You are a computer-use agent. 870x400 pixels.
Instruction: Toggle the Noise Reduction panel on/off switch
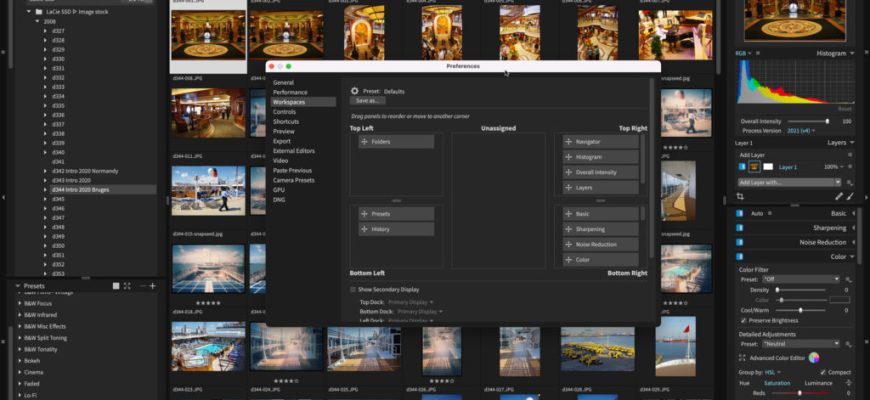click(x=739, y=242)
